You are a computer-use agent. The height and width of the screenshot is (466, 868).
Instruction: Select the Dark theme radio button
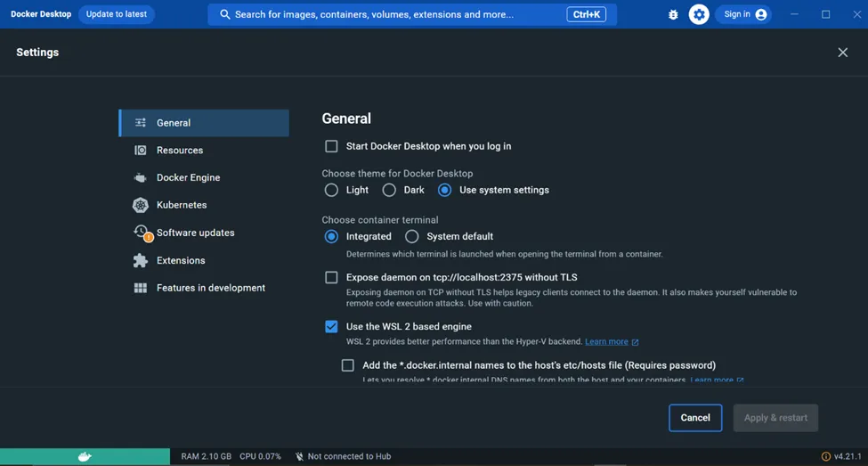[x=389, y=190]
